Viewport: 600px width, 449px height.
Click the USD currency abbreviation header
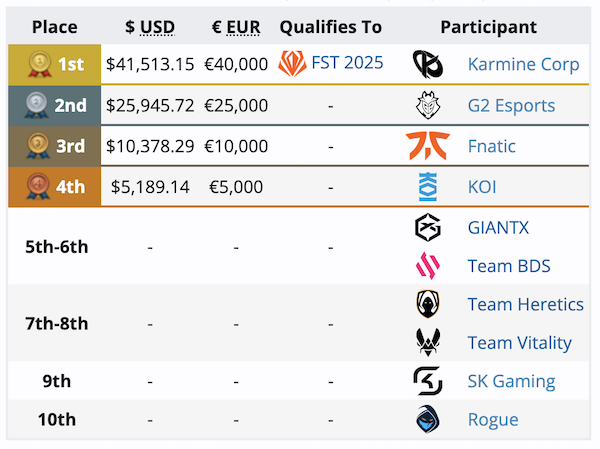[x=156, y=27]
